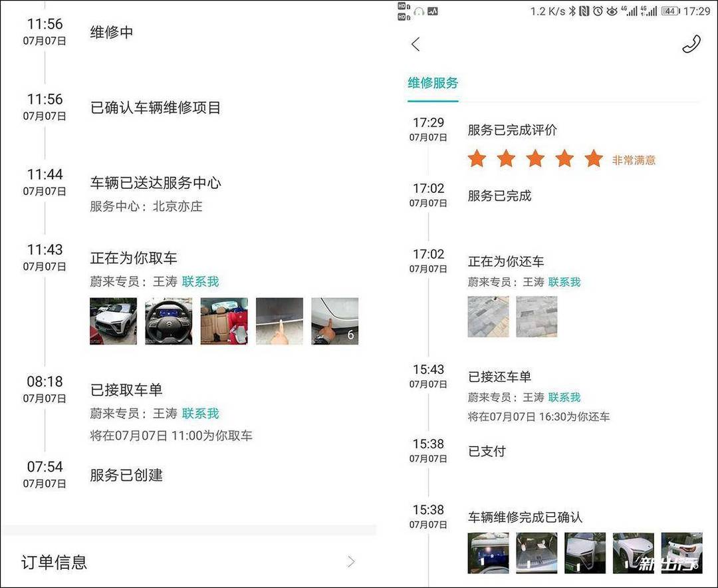Open pickup photo with 6 overlay
The height and width of the screenshot is (588, 718).
(x=334, y=321)
